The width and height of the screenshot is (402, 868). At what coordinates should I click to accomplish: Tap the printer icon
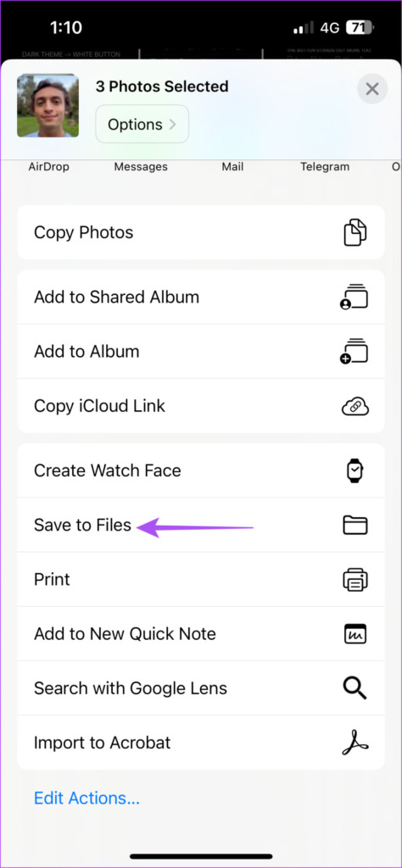(x=355, y=580)
